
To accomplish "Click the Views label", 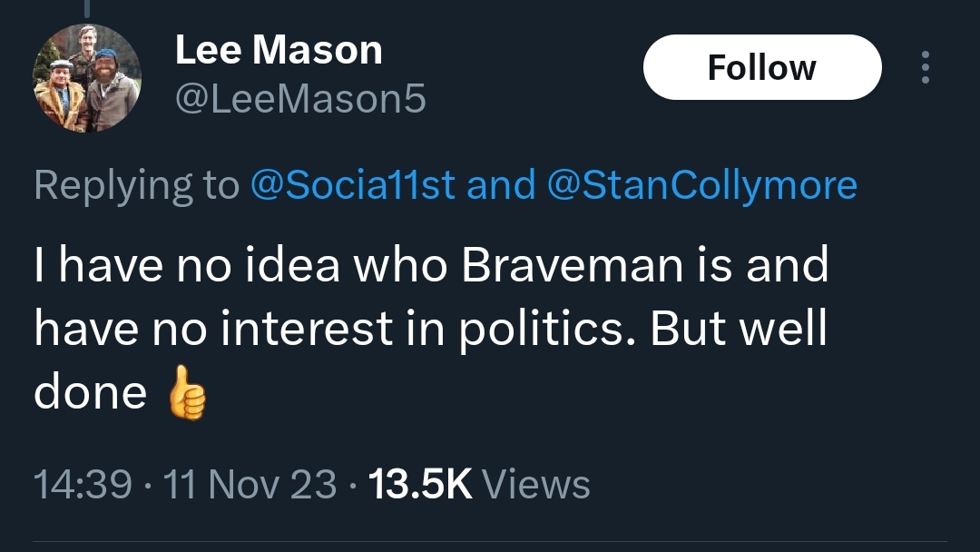I will tap(536, 485).
